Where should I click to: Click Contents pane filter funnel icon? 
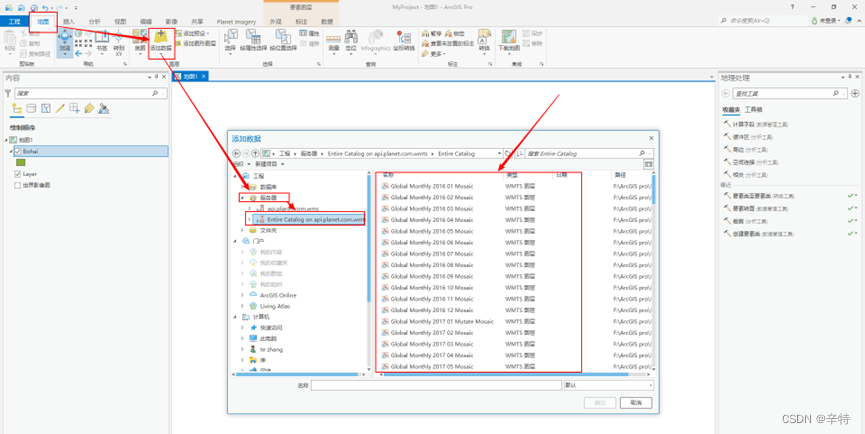coord(8,93)
